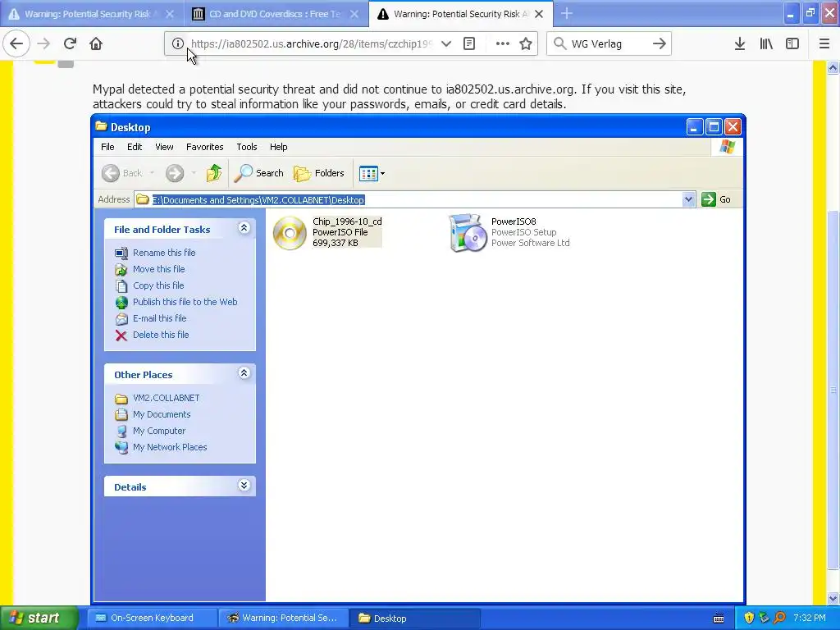Switch to Warning Potential Security taskbar item

coord(283,619)
